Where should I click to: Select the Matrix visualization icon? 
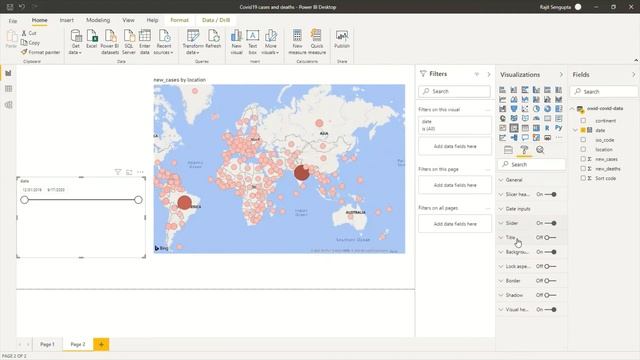click(536, 128)
